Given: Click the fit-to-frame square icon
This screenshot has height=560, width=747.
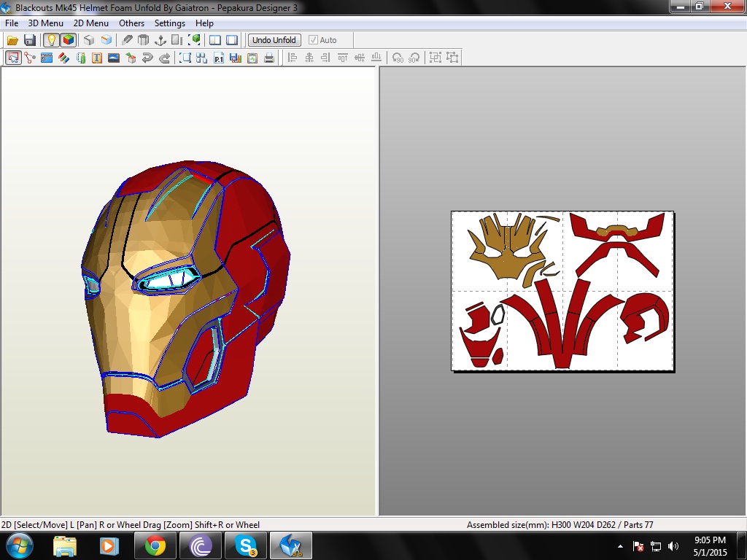Looking at the screenshot, I should (185, 58).
